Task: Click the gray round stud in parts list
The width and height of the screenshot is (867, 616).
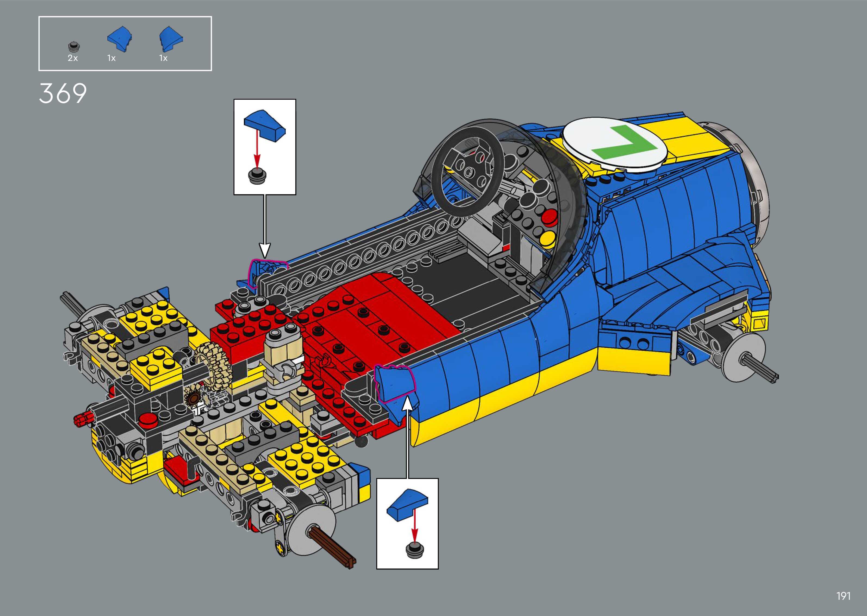Action: click(x=74, y=47)
